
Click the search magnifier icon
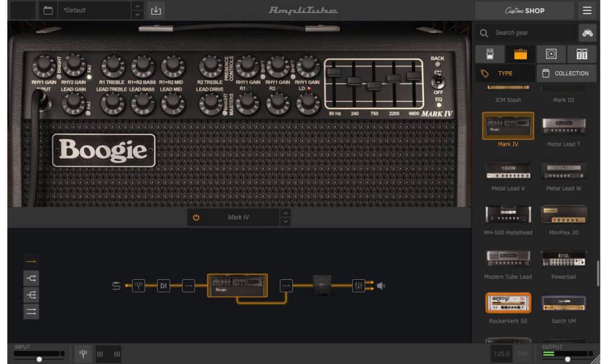pos(484,33)
